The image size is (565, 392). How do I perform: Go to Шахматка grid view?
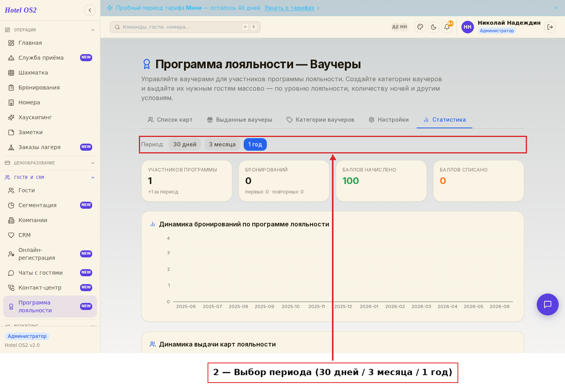tap(50, 73)
